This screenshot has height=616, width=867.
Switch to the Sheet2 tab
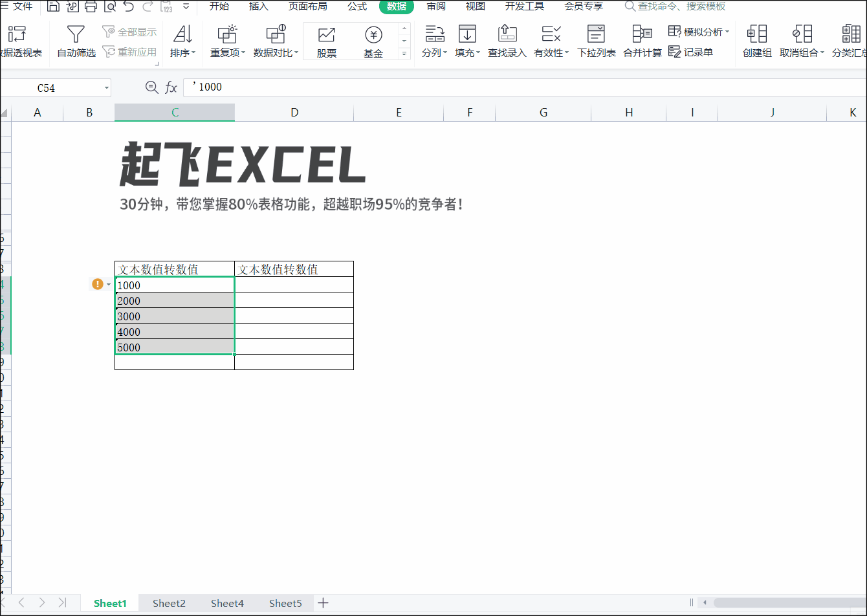coord(169,603)
